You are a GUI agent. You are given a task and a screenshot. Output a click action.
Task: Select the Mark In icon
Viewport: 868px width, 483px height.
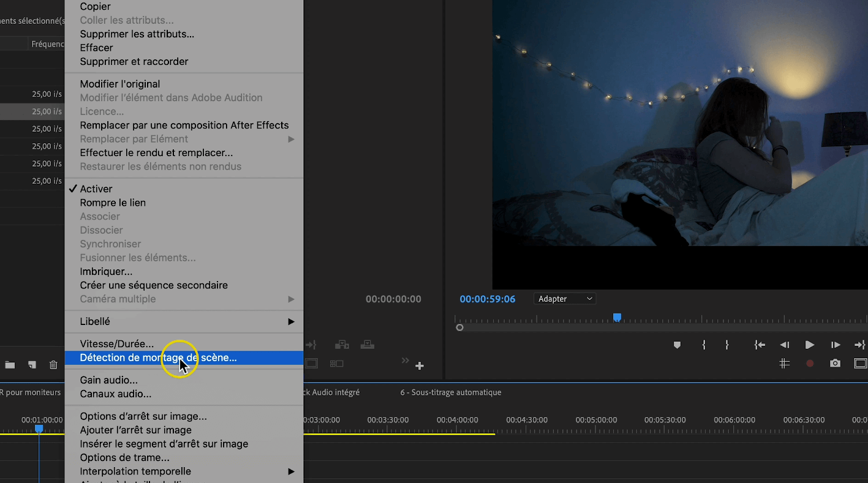pos(703,345)
